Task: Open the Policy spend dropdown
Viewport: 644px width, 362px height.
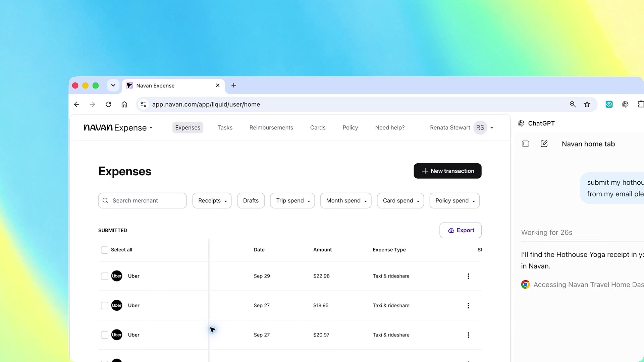Action: point(454,201)
